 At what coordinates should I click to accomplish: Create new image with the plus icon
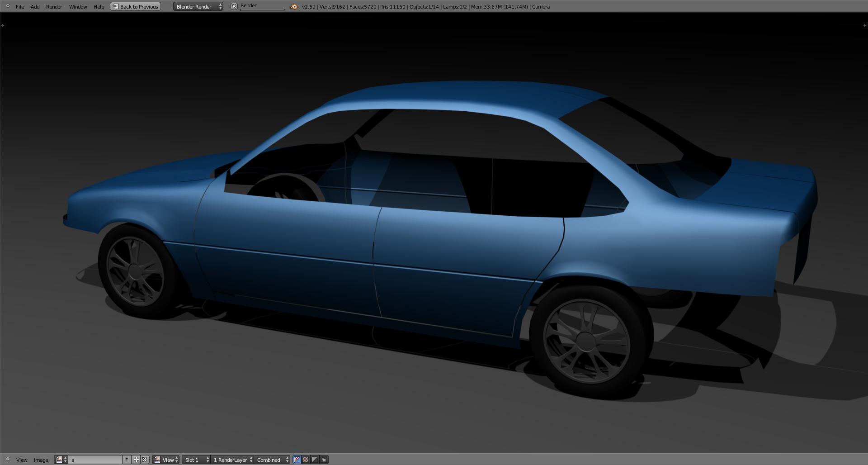(136, 460)
